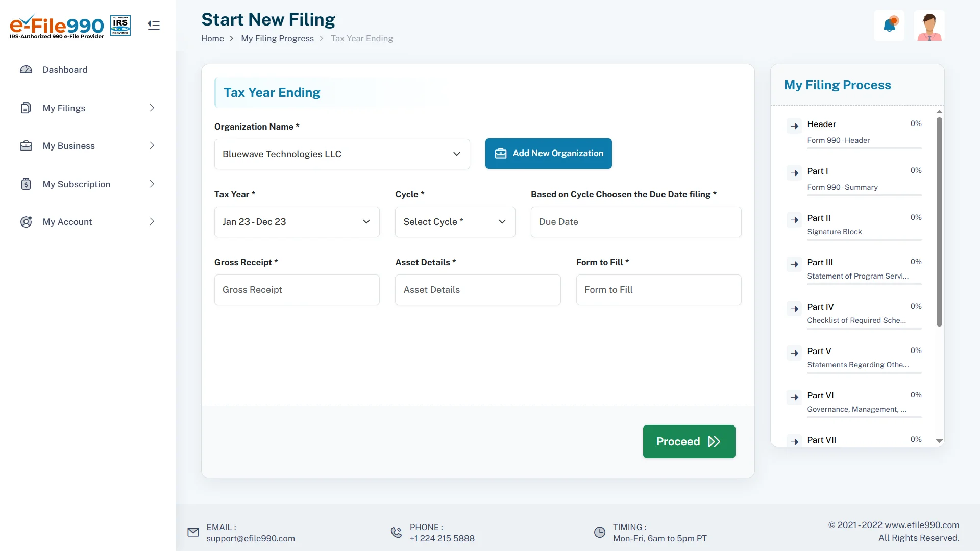Click the filing process panel scrollbar
The image size is (980, 551).
(x=939, y=222)
